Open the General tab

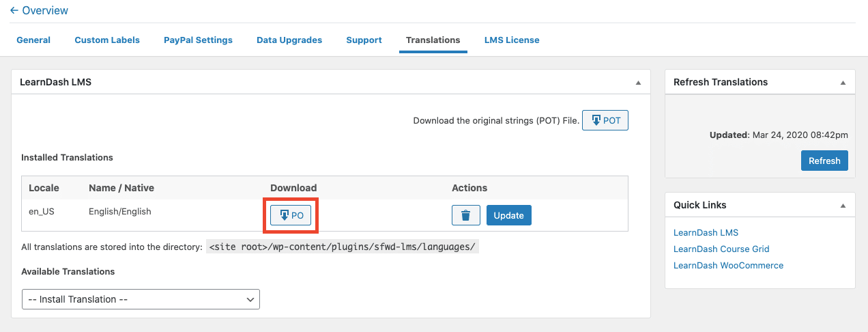click(x=33, y=40)
